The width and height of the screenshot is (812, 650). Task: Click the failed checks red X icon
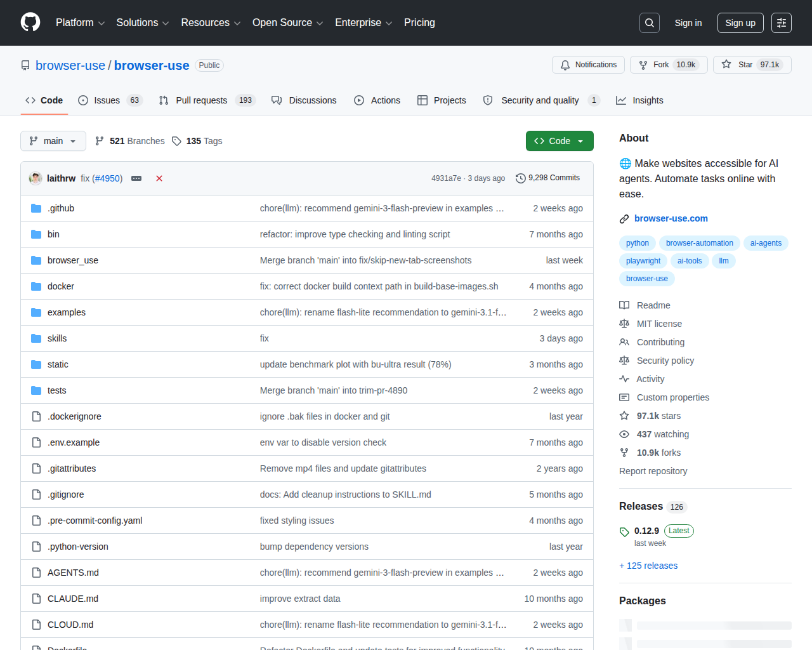(x=159, y=178)
